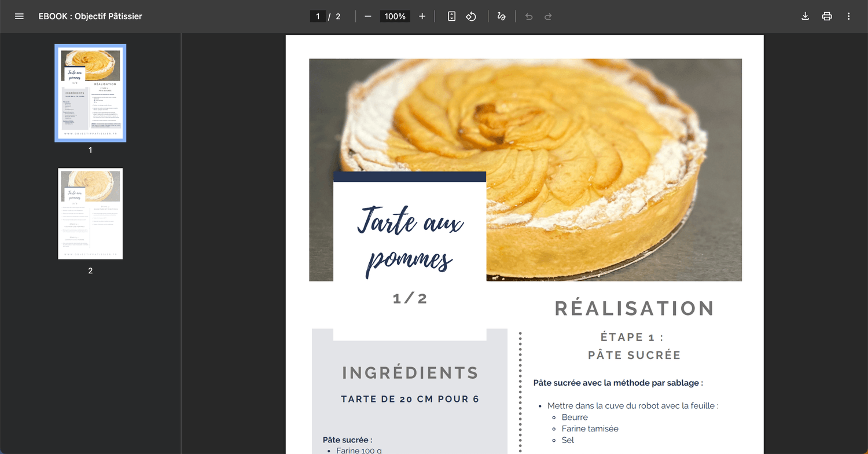Open the three-dot more actions menu

coord(848,16)
